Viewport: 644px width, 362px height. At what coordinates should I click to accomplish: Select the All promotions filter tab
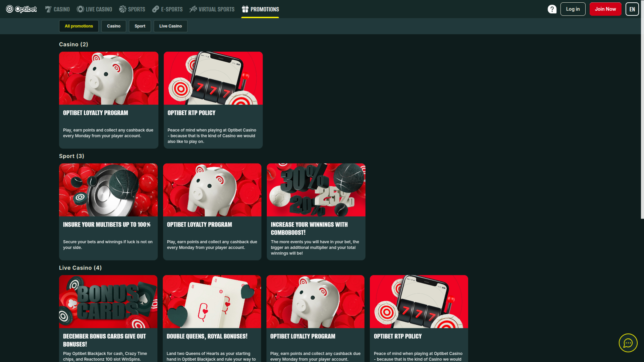coord(79,26)
